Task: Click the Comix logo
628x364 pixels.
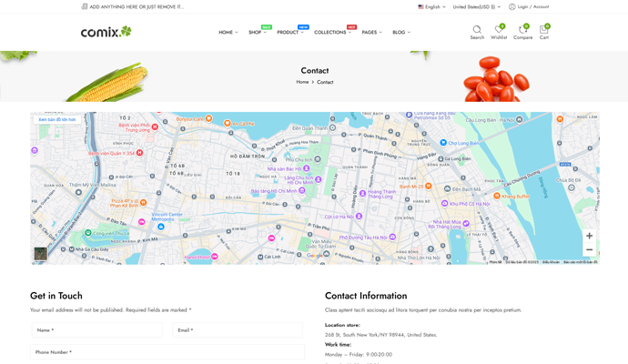Action: pyautogui.click(x=106, y=32)
